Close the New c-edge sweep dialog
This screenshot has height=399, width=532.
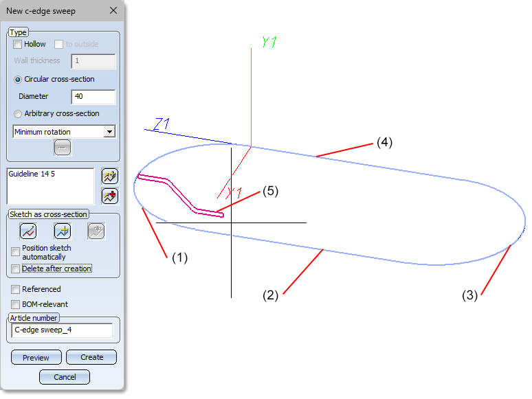(x=113, y=10)
